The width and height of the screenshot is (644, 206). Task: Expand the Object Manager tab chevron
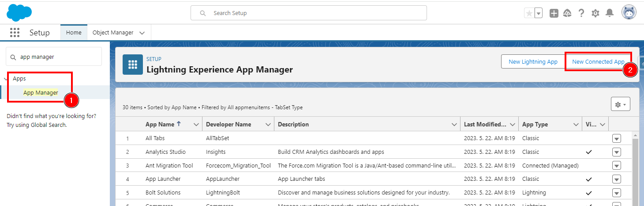142,33
